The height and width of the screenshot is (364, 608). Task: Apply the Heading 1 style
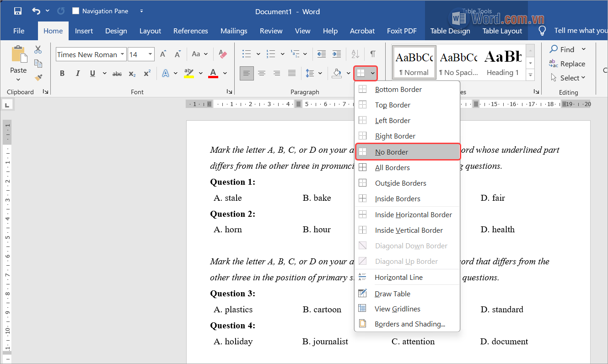503,63
